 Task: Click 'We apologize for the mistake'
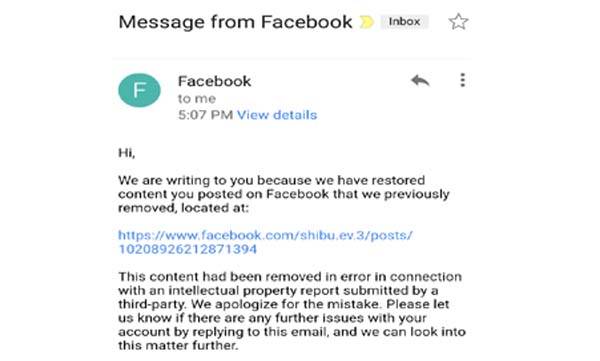[286, 304]
